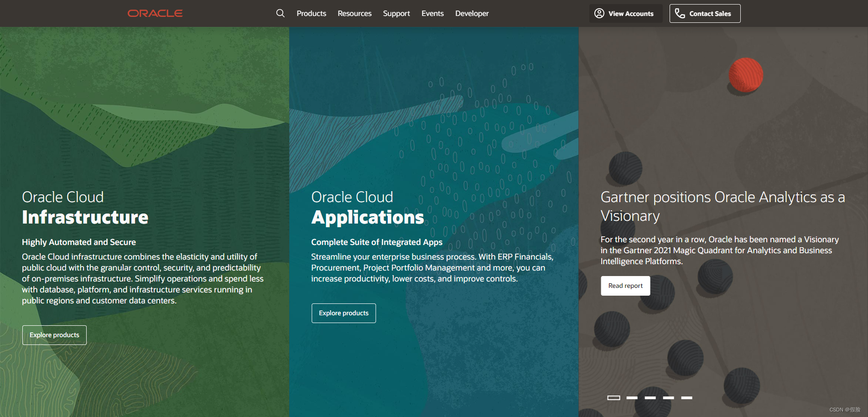Viewport: 868px width, 417px height.
Task: Open the Events menu
Action: point(432,13)
